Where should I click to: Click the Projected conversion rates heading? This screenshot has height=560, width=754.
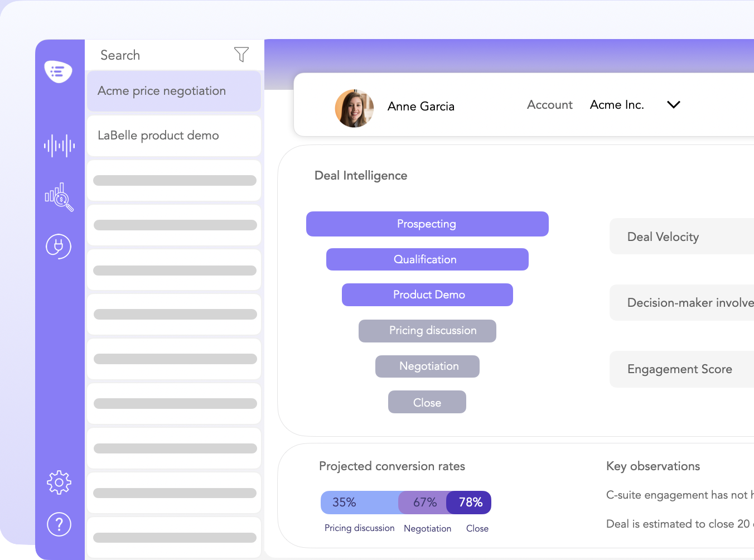click(392, 466)
